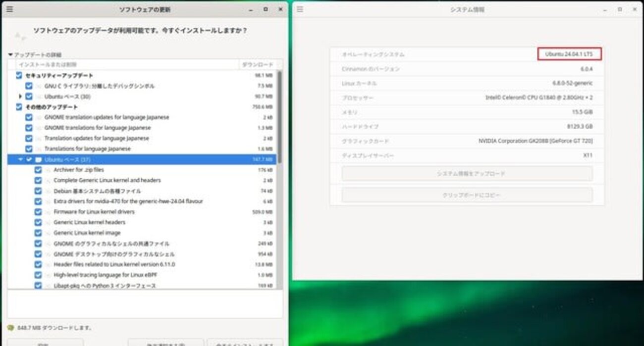Screen dimensions: 644x346
Task: Click the 509.0 MB firmware download size
Action: (264, 212)
